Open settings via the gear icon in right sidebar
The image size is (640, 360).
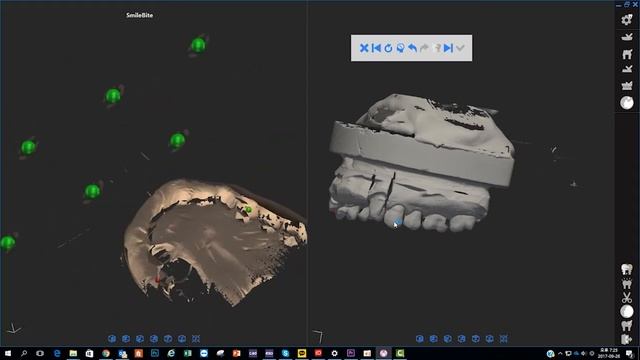coord(627,20)
